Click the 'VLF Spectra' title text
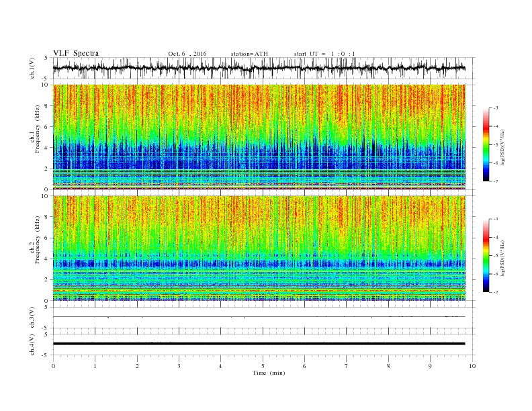The height and width of the screenshot is (411, 532). [x=76, y=53]
